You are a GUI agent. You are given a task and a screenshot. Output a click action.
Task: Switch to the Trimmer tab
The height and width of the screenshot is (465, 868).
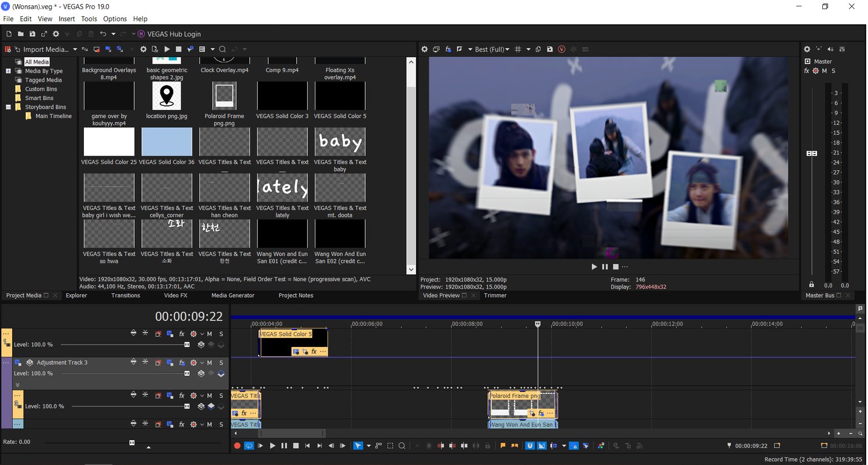495,296
